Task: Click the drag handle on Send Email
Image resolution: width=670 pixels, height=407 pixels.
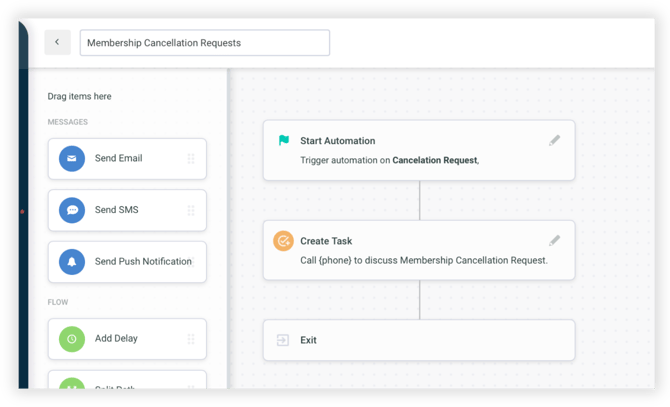Action: point(191,159)
